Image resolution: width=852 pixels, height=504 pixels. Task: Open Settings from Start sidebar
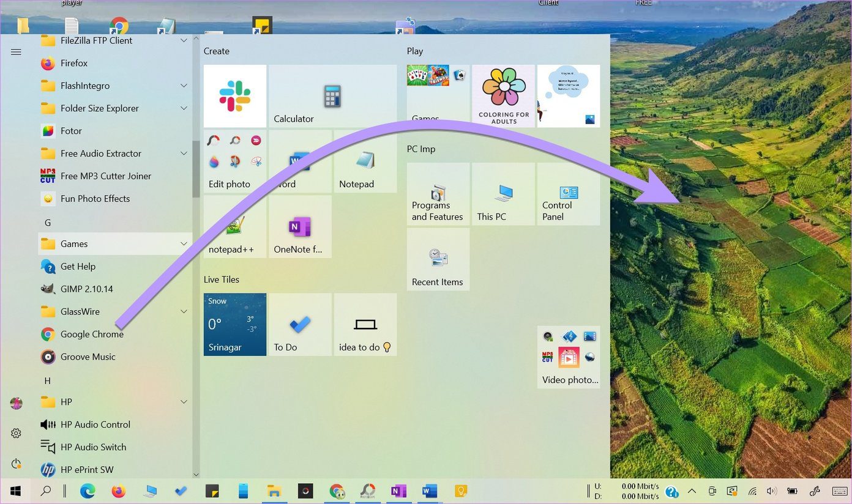(17, 433)
